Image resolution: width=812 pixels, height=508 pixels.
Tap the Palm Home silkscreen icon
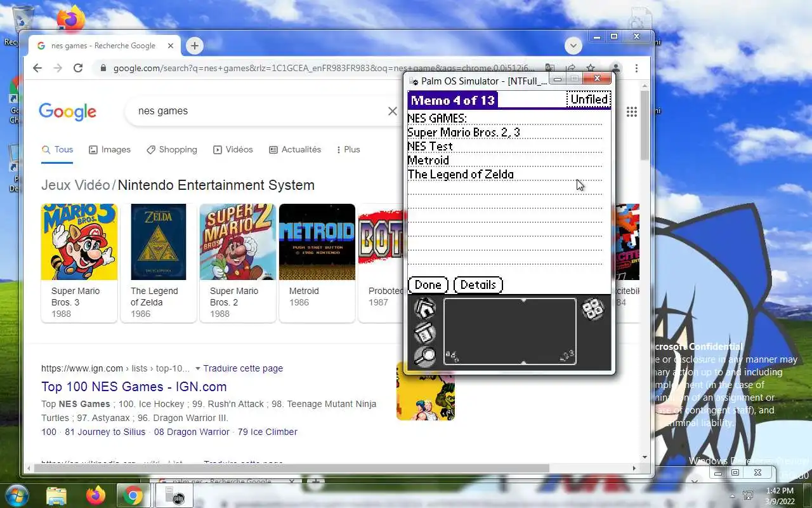pyautogui.click(x=424, y=309)
